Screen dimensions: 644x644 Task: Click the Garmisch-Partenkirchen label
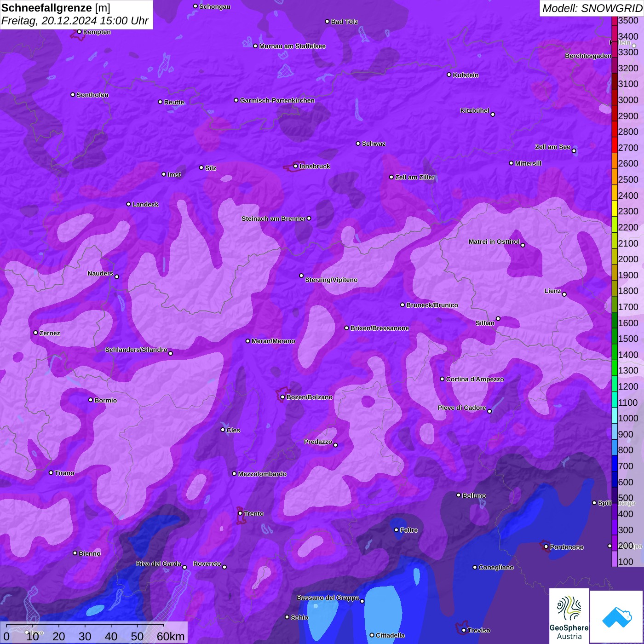coord(277,100)
